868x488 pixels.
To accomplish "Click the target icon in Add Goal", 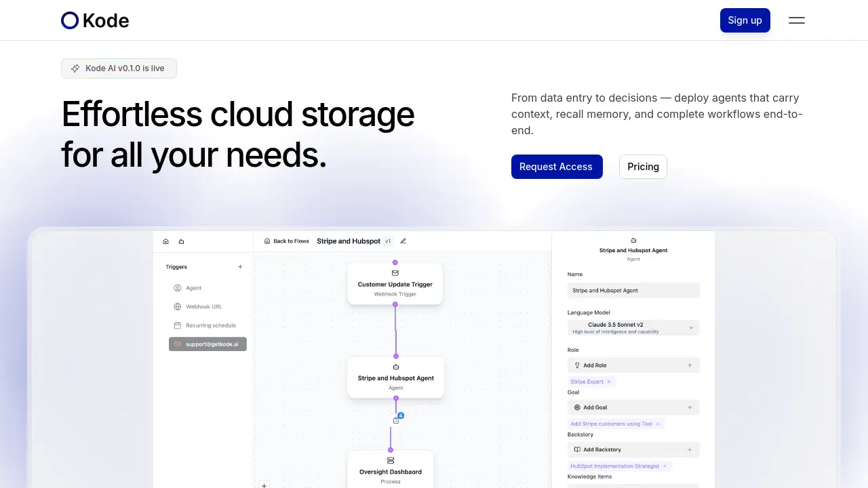I will [577, 407].
